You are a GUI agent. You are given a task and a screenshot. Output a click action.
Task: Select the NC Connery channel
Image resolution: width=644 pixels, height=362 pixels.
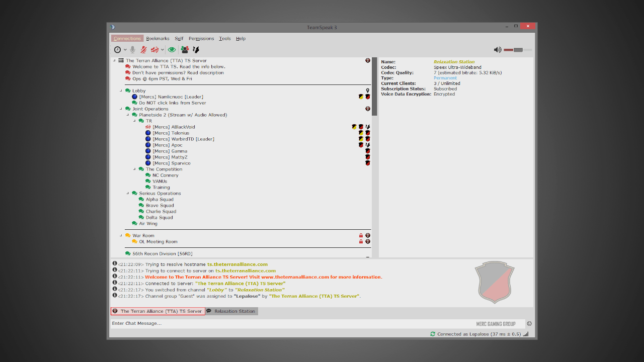pyautogui.click(x=166, y=175)
